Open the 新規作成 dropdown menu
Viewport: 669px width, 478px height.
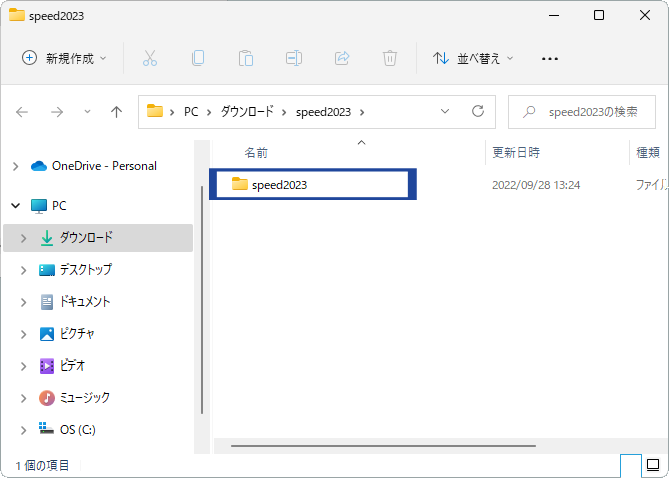(65, 58)
